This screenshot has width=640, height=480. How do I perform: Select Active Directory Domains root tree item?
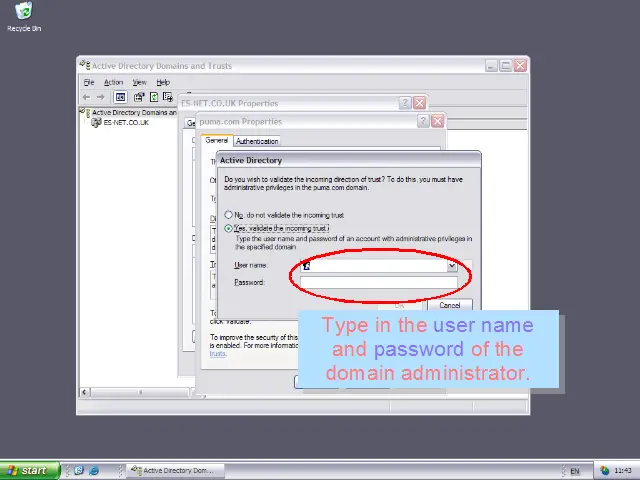tap(134, 112)
